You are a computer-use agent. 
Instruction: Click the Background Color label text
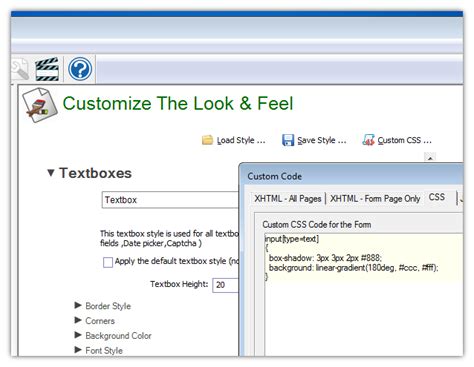[118, 335]
